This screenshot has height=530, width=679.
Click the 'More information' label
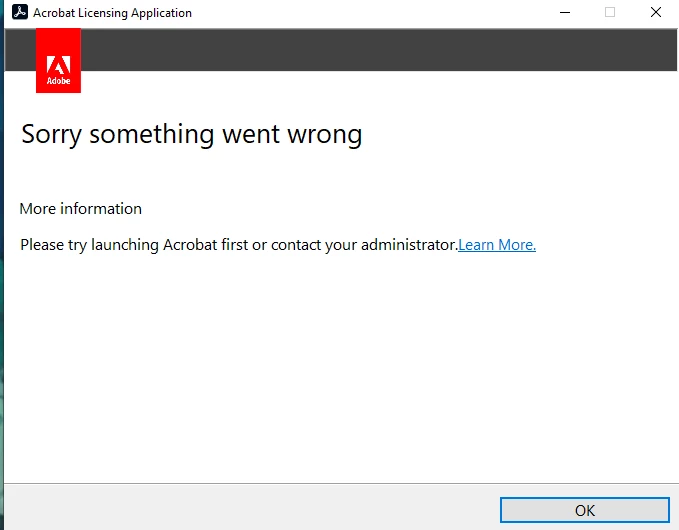click(x=81, y=209)
